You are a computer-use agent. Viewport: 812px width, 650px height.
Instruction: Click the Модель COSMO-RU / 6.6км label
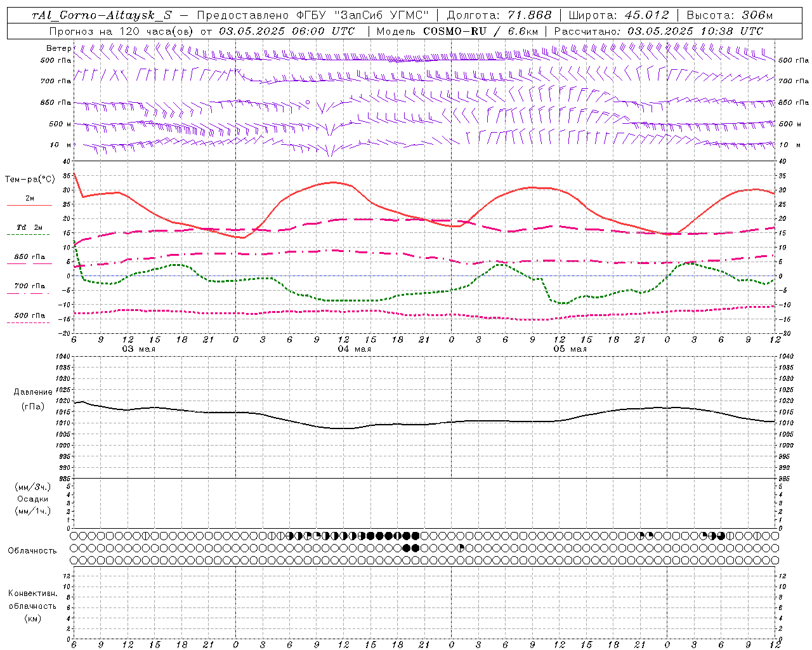point(457,31)
